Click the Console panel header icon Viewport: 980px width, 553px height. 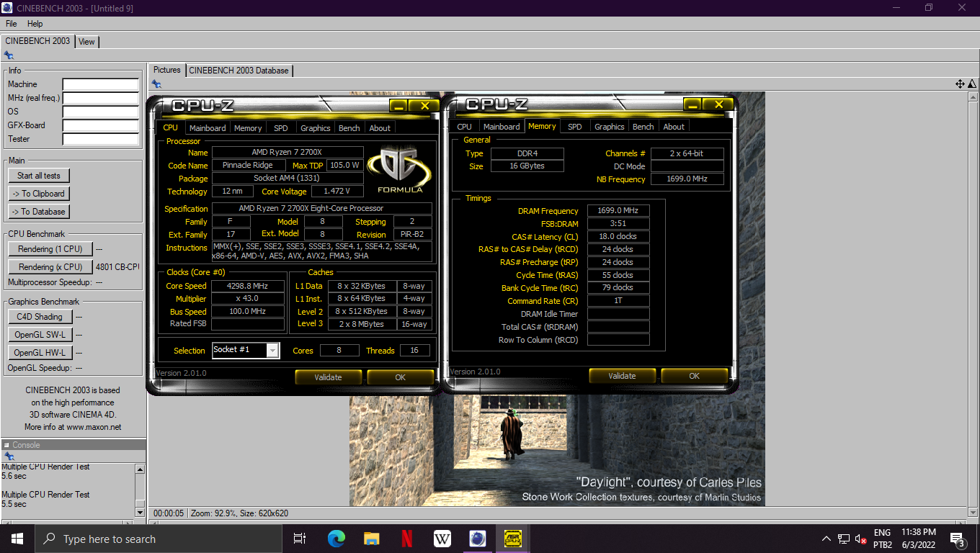point(6,445)
